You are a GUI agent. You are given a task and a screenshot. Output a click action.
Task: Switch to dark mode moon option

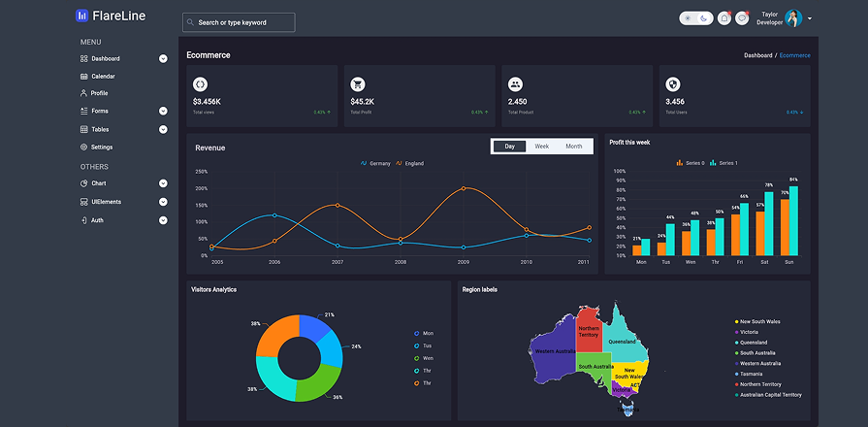click(x=703, y=18)
